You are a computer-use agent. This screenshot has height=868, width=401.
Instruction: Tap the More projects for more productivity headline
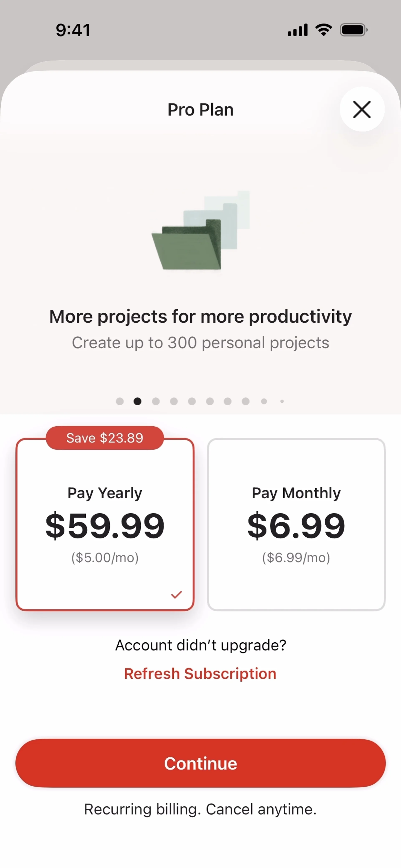[200, 316]
